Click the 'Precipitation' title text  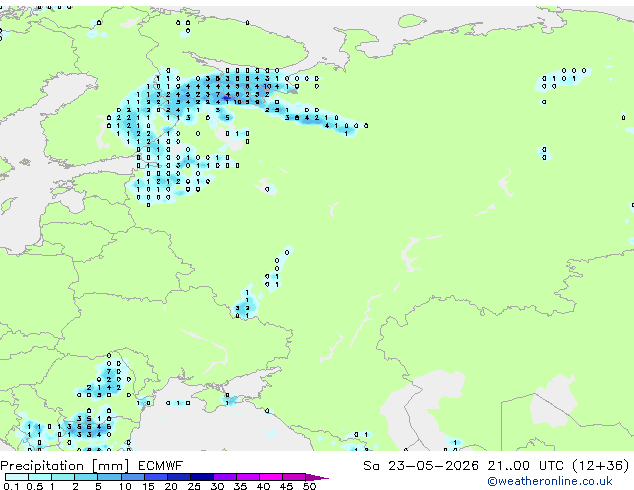pos(42,466)
